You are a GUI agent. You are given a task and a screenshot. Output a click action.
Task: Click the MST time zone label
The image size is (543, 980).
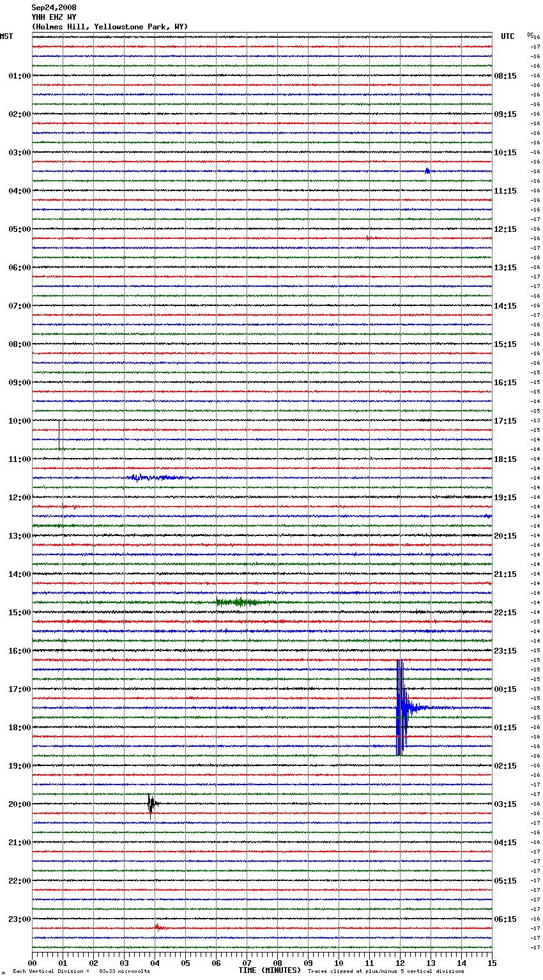click(x=6, y=36)
